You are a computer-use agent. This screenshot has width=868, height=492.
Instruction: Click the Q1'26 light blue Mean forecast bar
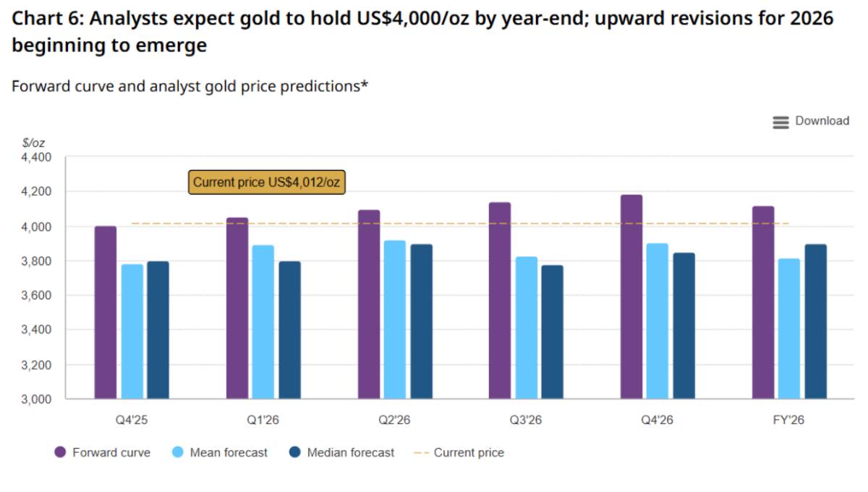263,322
